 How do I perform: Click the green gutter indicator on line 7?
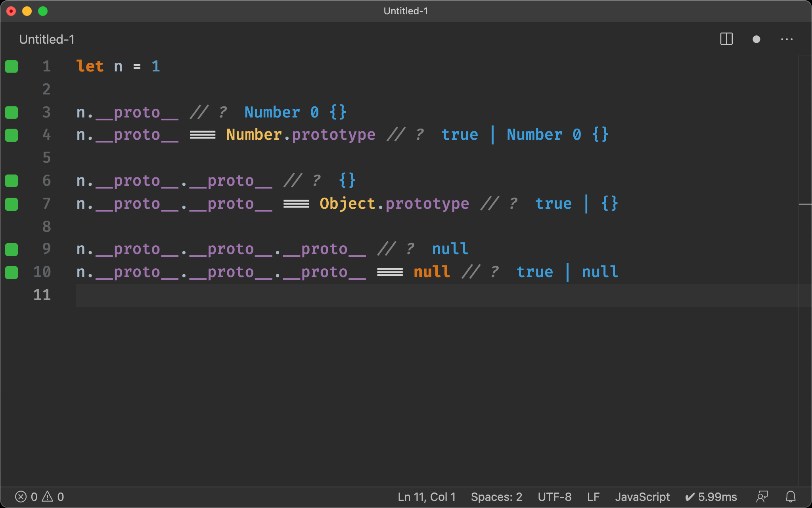click(x=11, y=204)
